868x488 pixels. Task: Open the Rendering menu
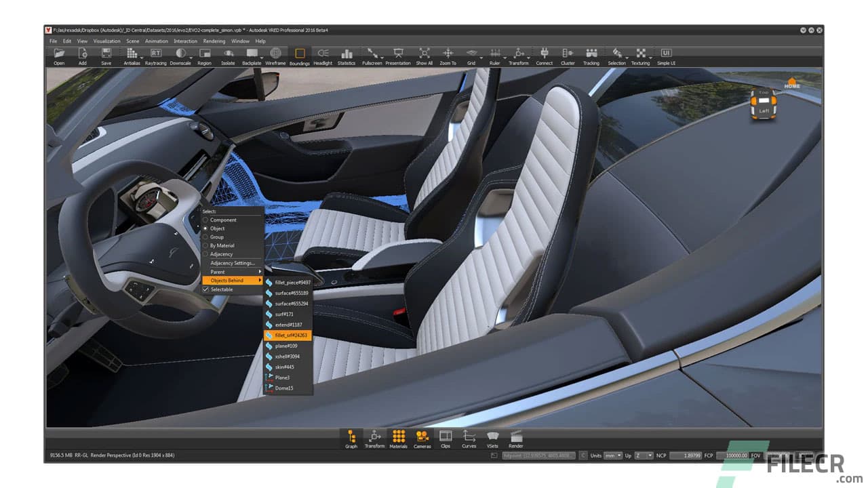[214, 40]
